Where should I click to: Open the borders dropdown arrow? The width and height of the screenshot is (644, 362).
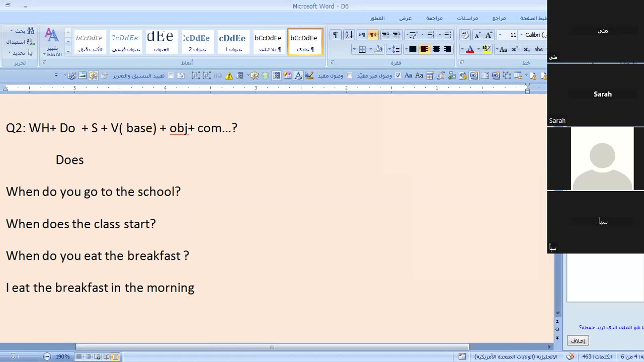[354, 49]
